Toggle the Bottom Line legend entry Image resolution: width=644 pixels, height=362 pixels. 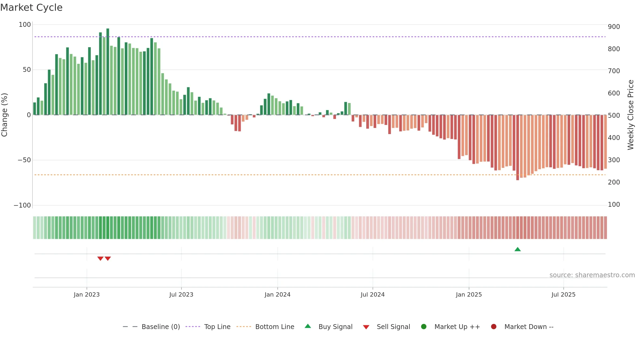[265, 327]
